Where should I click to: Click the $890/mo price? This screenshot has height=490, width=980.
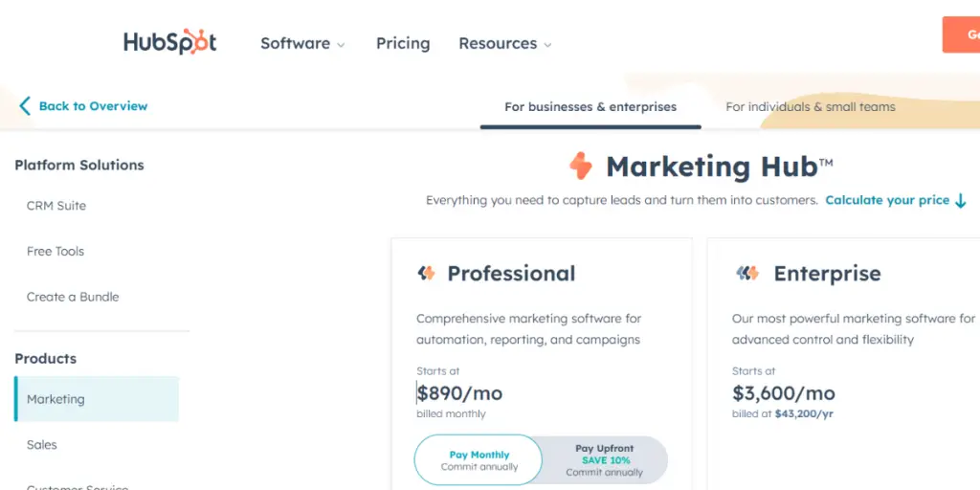(459, 393)
